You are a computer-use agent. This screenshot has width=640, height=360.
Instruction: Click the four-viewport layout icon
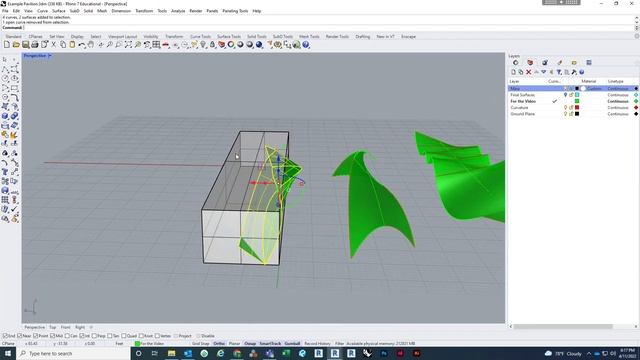click(156, 45)
